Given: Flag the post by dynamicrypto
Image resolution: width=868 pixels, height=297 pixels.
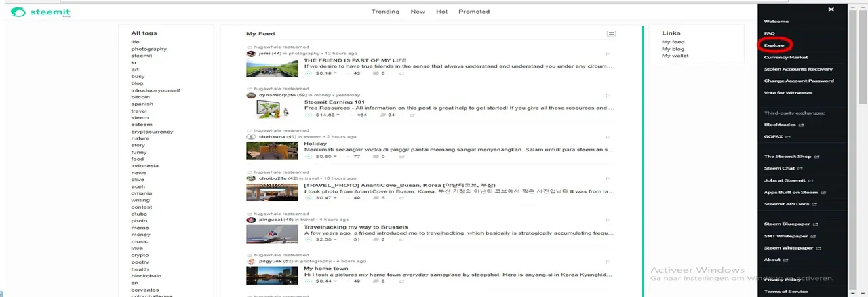Looking at the screenshot, I should tap(608, 95).
